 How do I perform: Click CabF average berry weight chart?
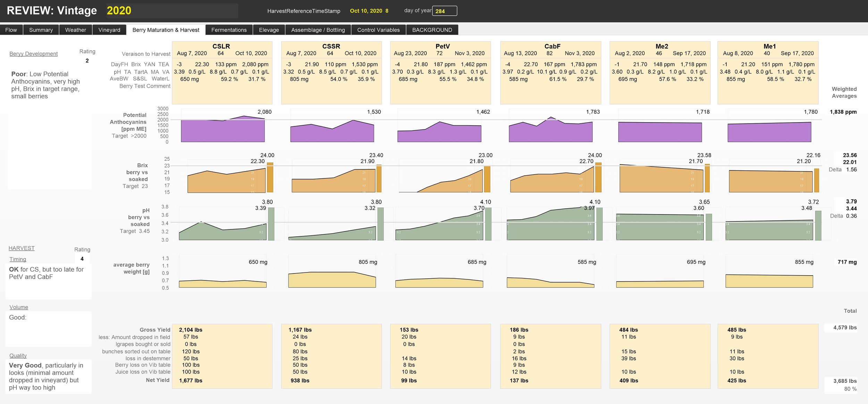550,283
